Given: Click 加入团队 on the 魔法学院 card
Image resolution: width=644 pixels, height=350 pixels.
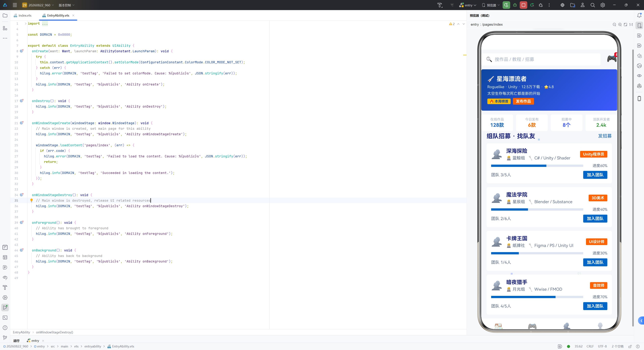Looking at the screenshot, I should [595, 219].
